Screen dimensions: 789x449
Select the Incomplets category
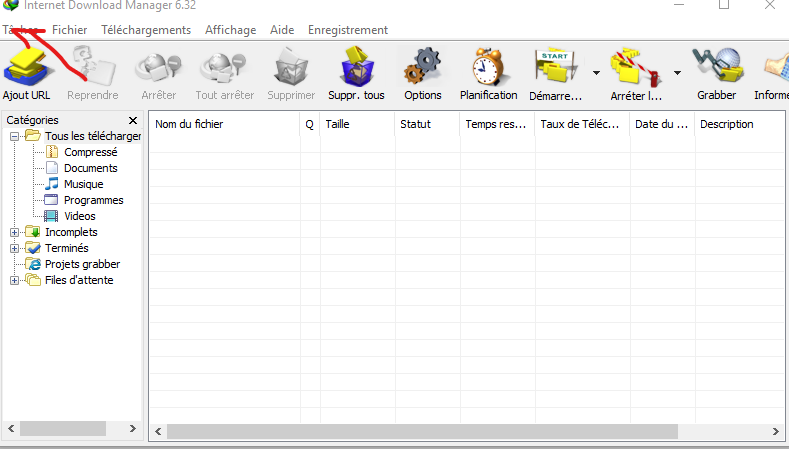(71, 232)
